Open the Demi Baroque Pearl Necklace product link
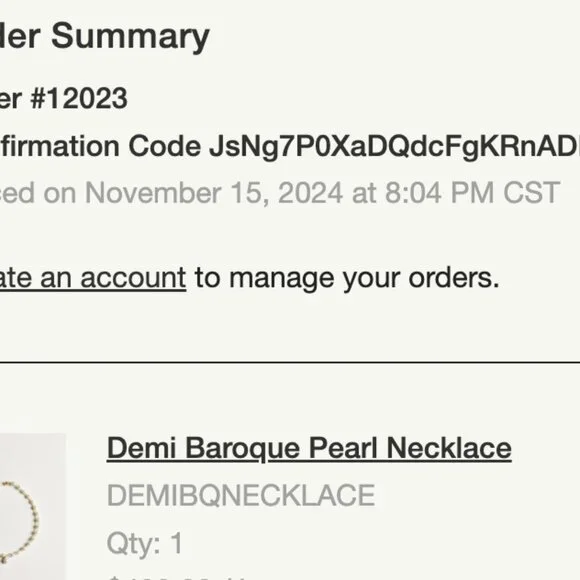 coord(309,448)
